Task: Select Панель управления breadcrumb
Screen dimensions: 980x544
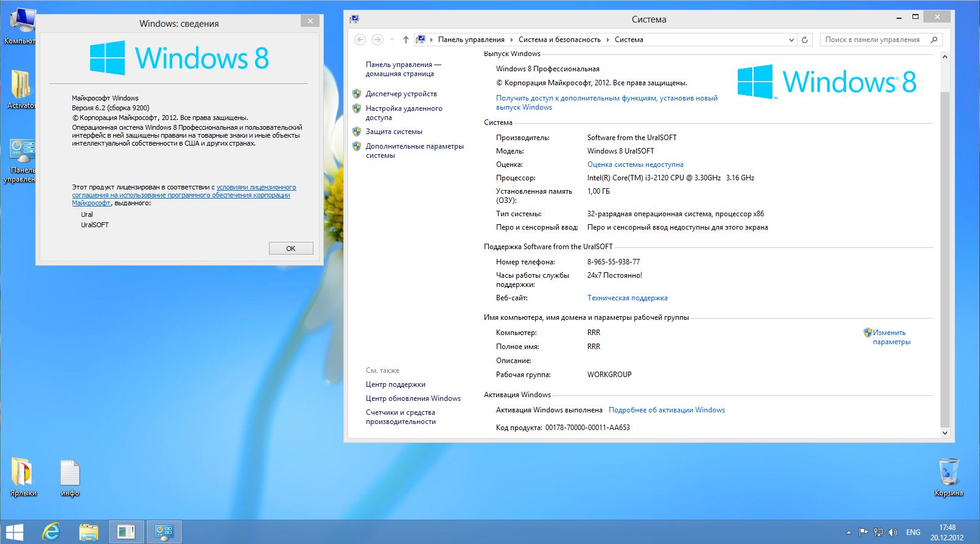Action: [471, 40]
